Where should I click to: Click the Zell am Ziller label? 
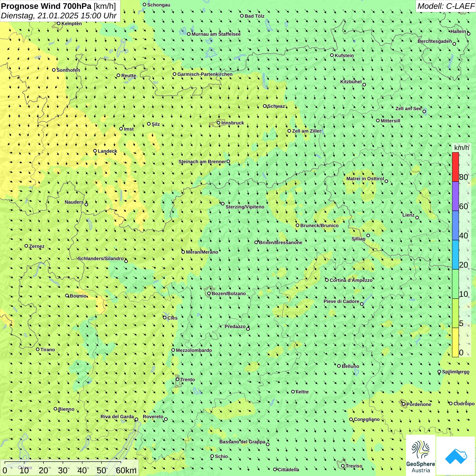[x=306, y=131]
